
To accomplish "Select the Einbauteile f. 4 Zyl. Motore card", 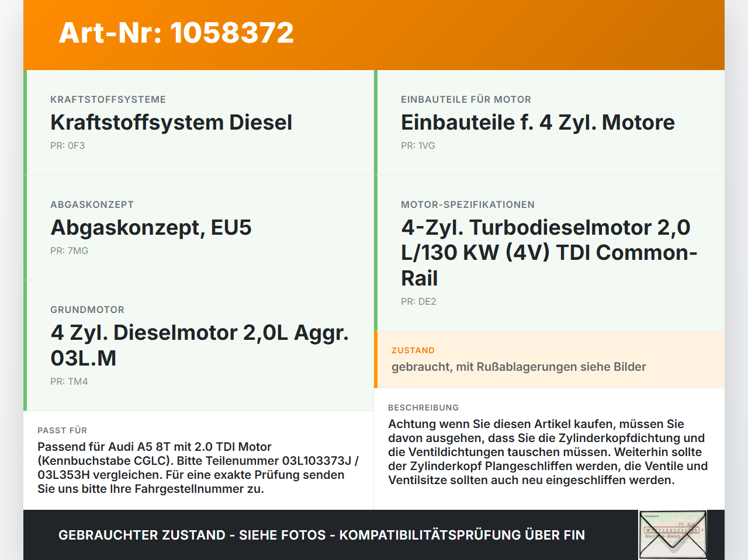I will pos(549,123).
